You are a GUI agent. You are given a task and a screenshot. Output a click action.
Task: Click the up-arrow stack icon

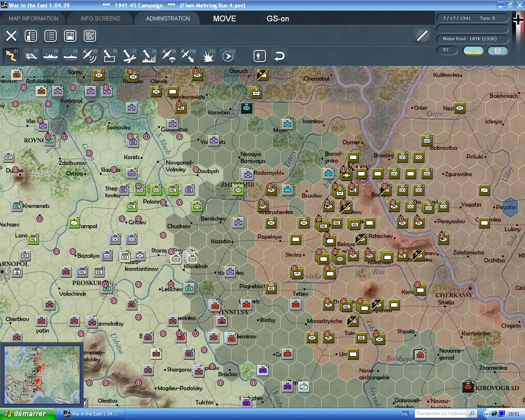[259, 56]
